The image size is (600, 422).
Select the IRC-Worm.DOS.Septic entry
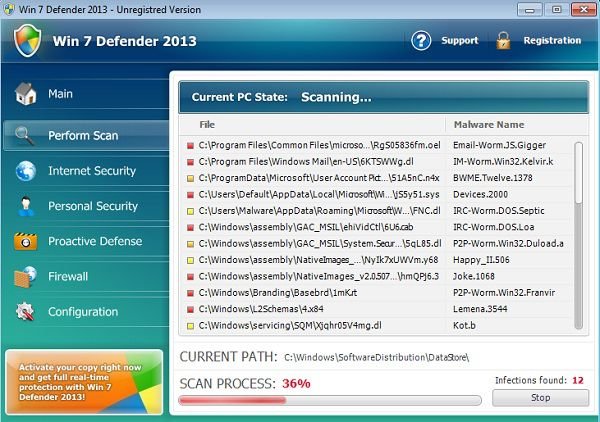(499, 211)
